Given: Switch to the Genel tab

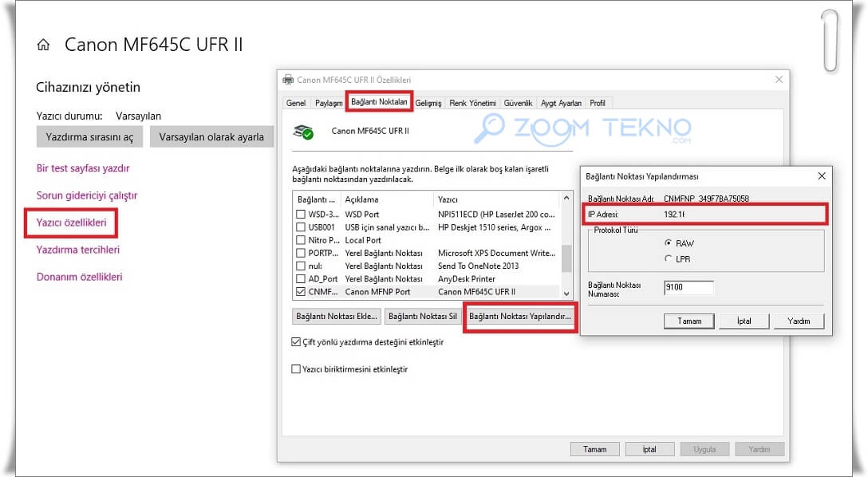Looking at the screenshot, I should coord(296,103).
